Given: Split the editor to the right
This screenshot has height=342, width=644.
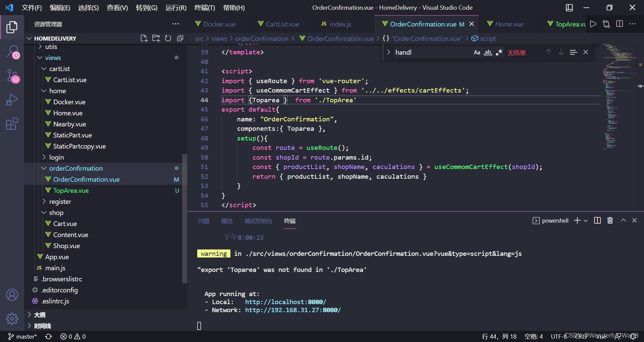Looking at the screenshot, I should click(x=620, y=24).
